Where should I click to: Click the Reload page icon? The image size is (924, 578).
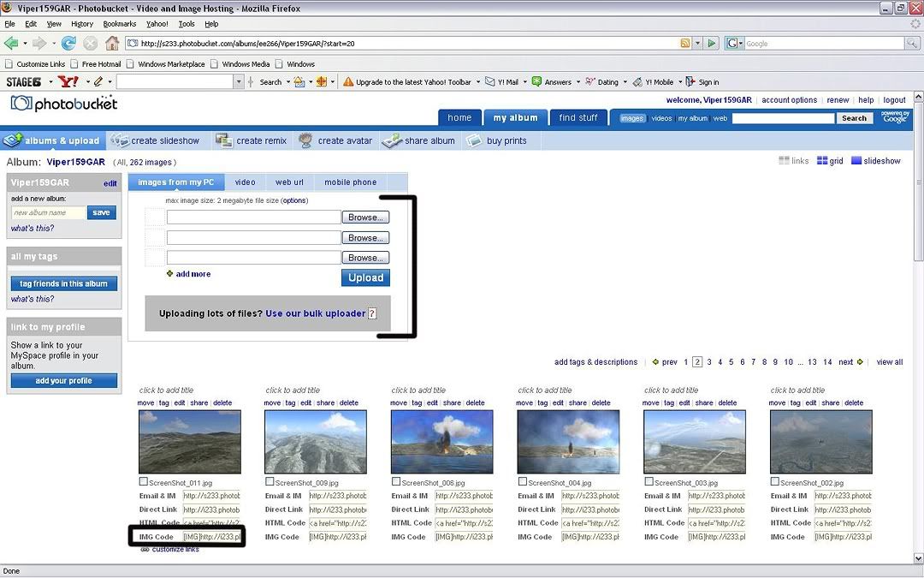[x=68, y=43]
